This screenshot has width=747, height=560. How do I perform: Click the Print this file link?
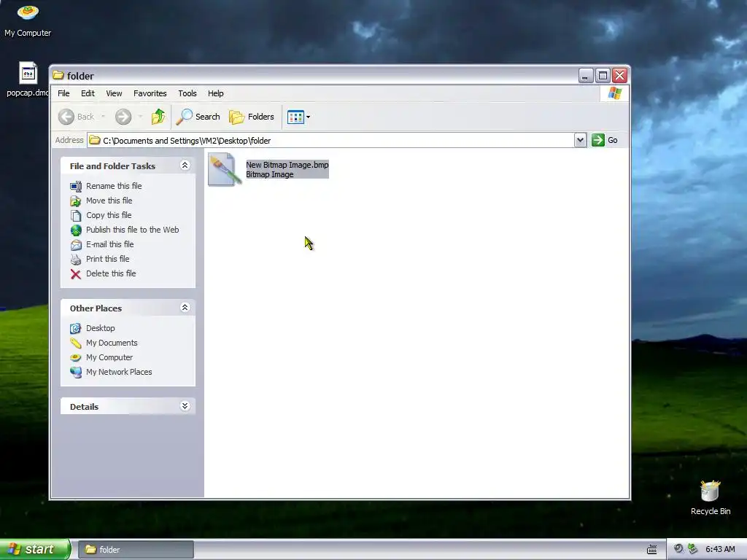tap(108, 260)
